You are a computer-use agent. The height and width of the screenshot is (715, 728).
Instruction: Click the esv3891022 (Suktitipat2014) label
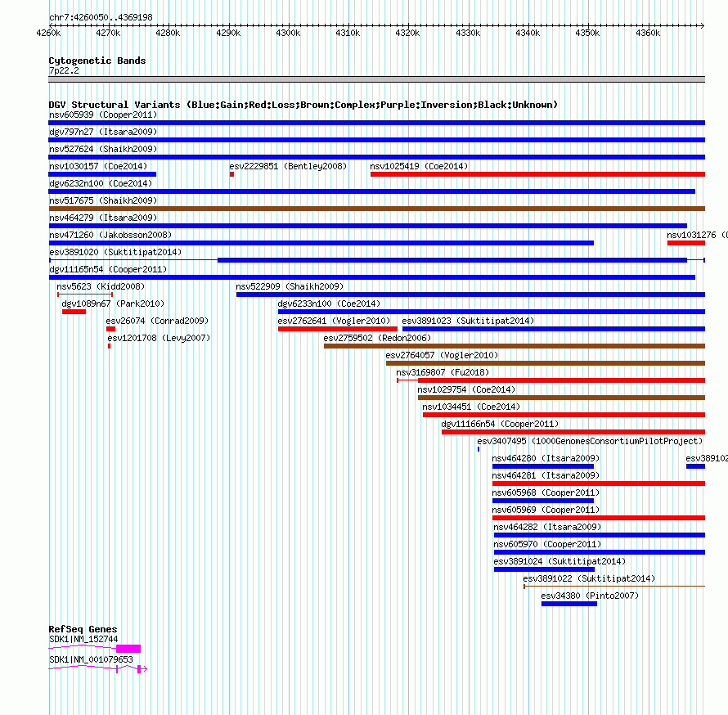pyautogui.click(x=589, y=578)
